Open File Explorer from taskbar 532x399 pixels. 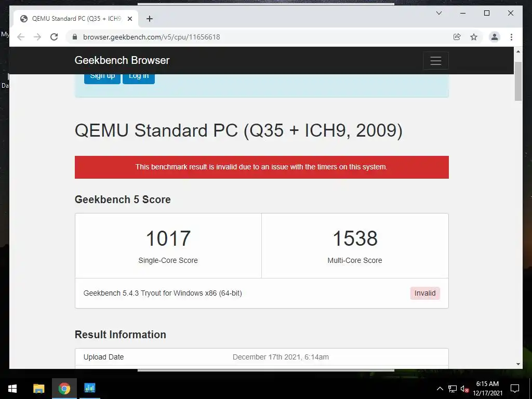pos(38,389)
